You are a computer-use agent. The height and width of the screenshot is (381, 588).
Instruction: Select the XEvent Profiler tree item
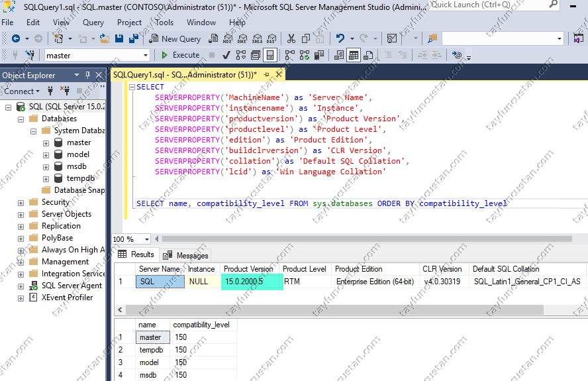click(x=67, y=298)
